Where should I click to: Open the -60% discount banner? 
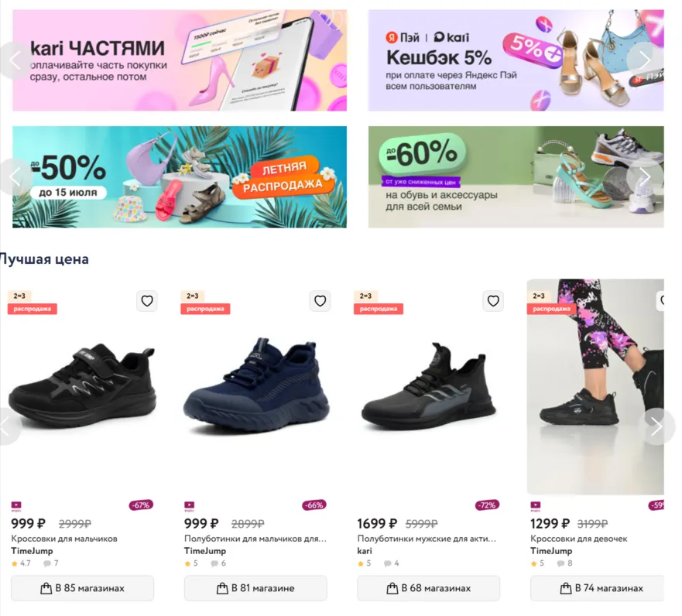516,177
